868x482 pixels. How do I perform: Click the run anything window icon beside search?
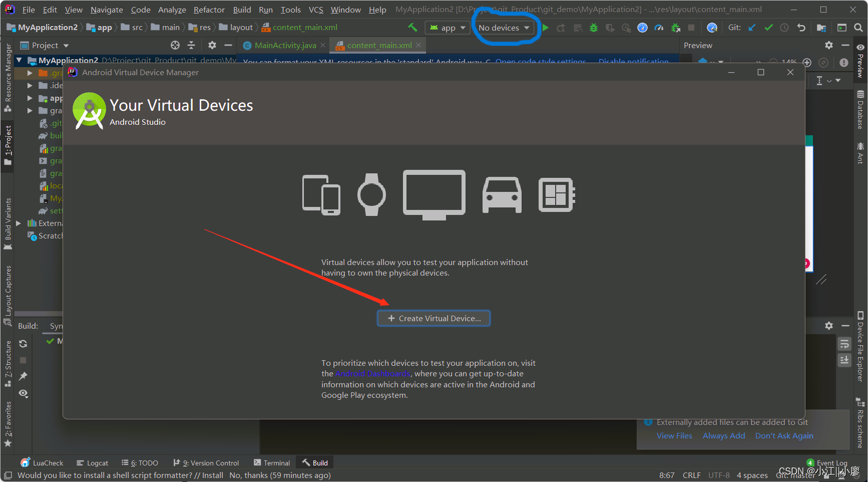click(842, 28)
